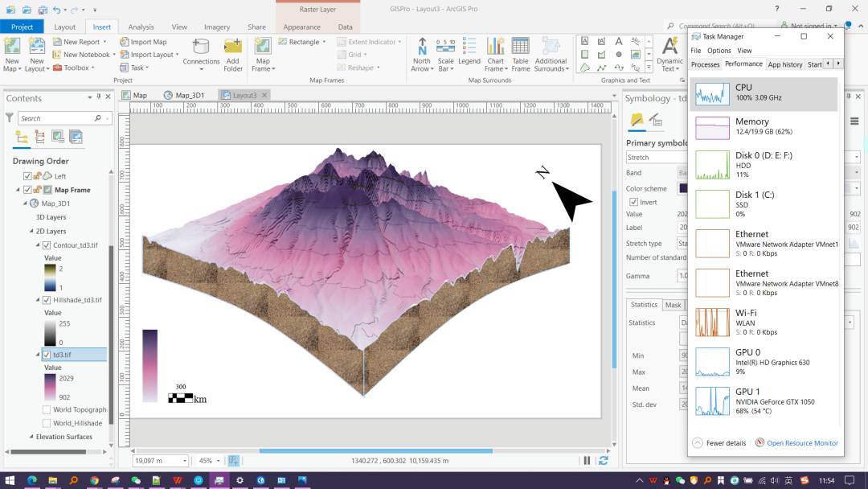Toggle visibility of Map Frame
The height and width of the screenshot is (489, 868).
(x=27, y=189)
